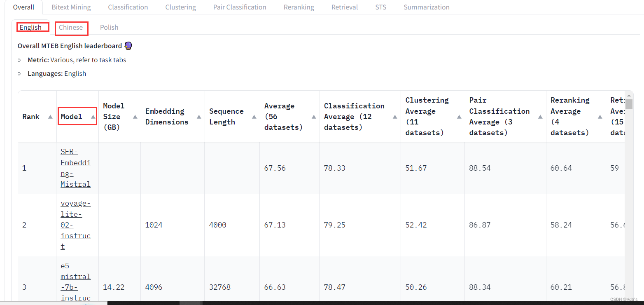
Task: Sort by Pair Classification Average arrow
Action: [x=540, y=117]
